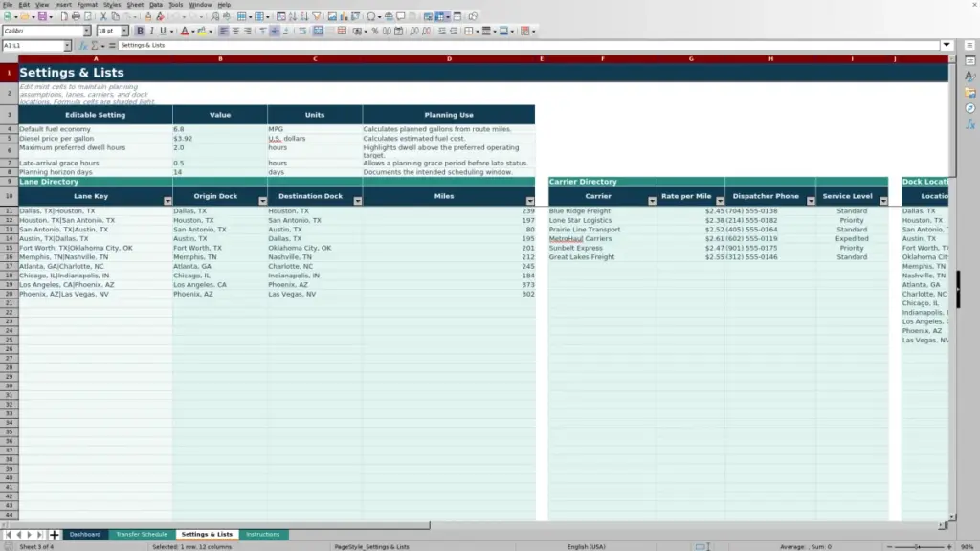Viewport: 980px width, 551px height.
Task: Add a new sheet with plus button
Action: click(x=54, y=535)
